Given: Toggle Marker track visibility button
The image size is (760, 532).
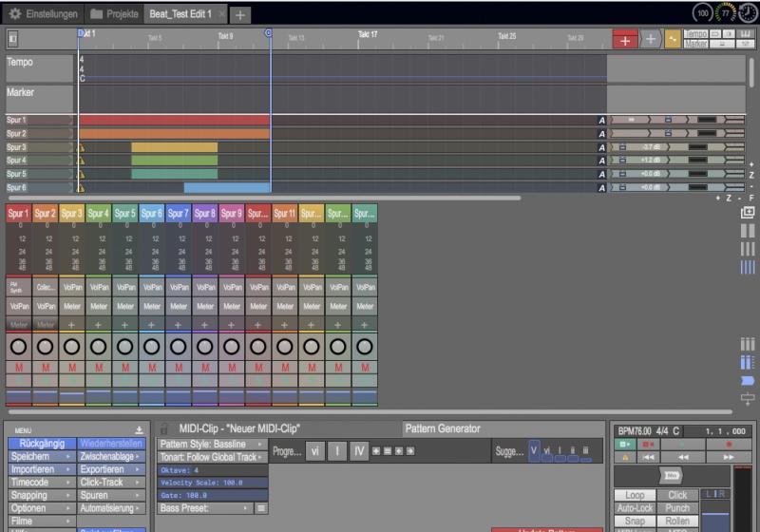Looking at the screenshot, I should [695, 44].
